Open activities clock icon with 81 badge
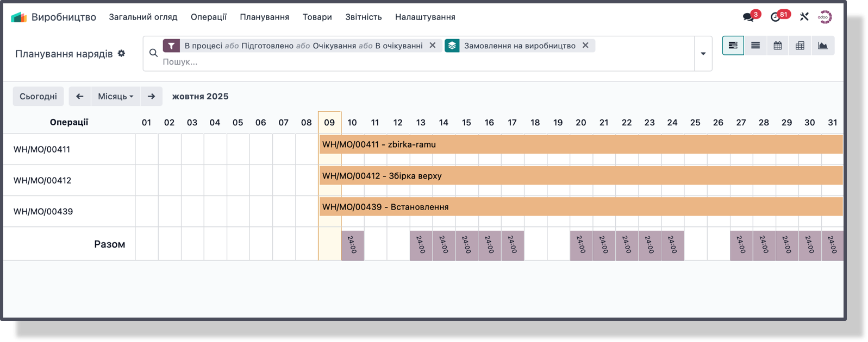The image size is (868, 342). pos(776,17)
